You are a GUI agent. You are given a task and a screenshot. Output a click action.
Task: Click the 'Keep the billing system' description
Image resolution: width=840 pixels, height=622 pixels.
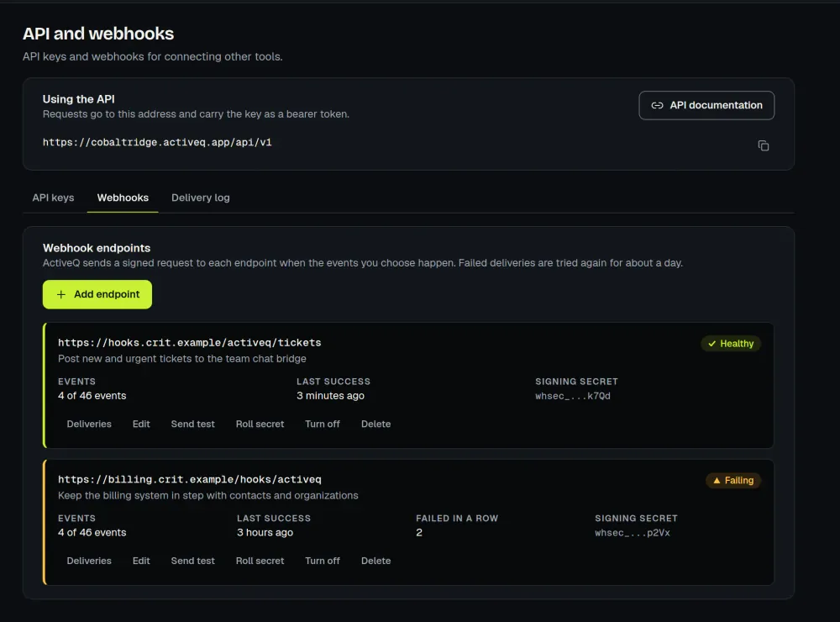[207, 495]
